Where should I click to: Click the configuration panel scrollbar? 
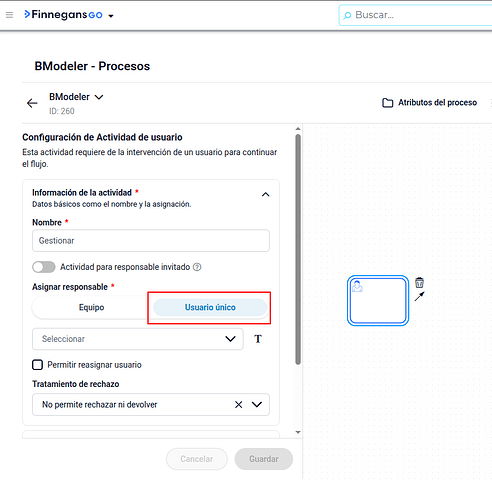pos(298,249)
